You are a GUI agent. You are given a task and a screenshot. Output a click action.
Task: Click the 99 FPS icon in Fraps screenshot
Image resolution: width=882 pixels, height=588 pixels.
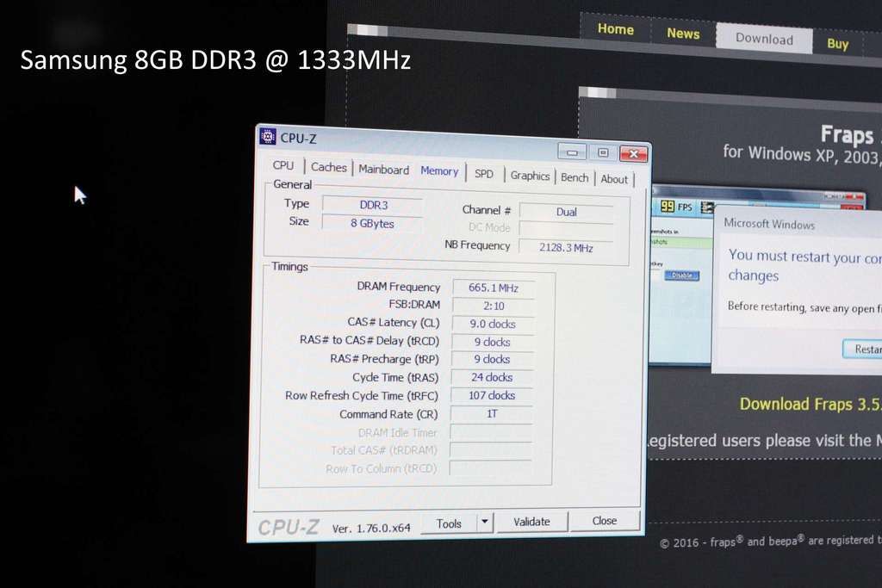[669, 207]
